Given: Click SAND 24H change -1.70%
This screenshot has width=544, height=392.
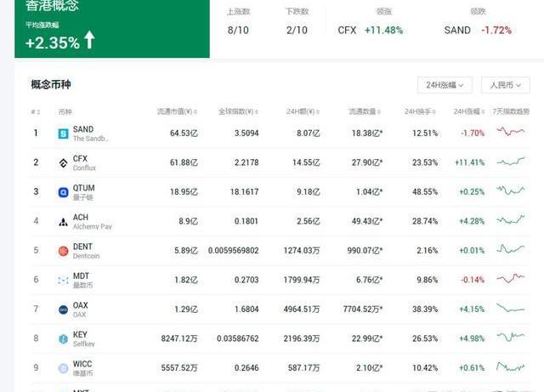Looking at the screenshot, I should 473,134.
